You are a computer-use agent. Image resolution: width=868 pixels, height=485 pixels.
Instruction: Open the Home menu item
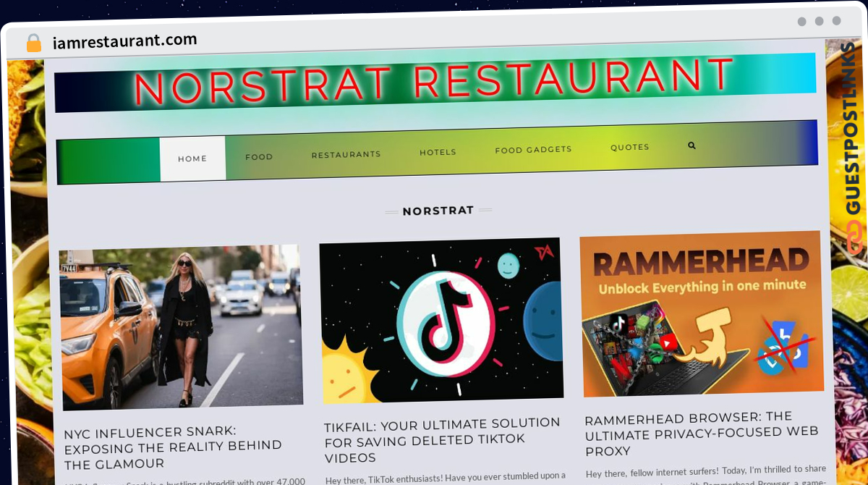(192, 159)
